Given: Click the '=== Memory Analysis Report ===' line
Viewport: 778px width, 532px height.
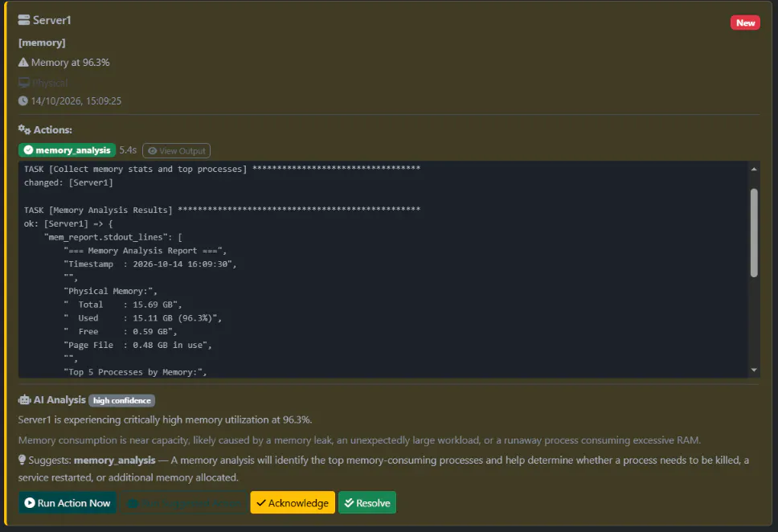Looking at the screenshot, I should pyautogui.click(x=145, y=251).
